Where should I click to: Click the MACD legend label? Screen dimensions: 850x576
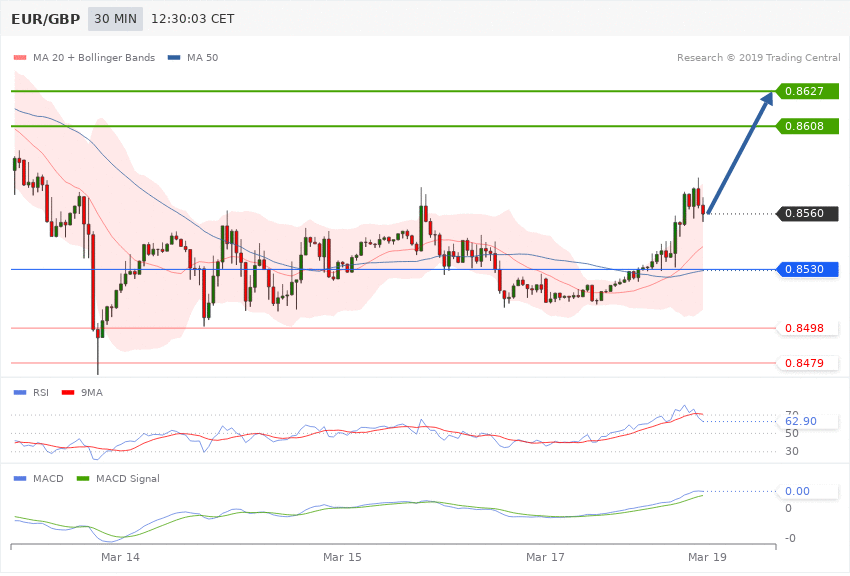[x=48, y=478]
